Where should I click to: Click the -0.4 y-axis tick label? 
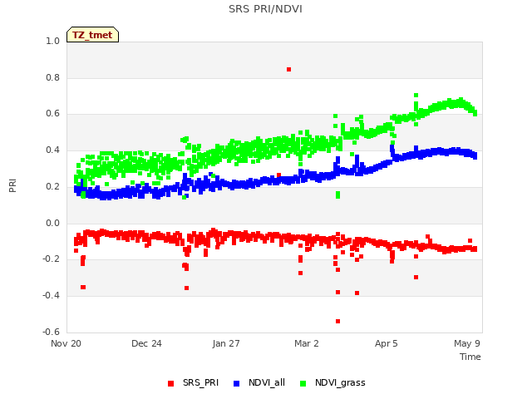click(51, 296)
